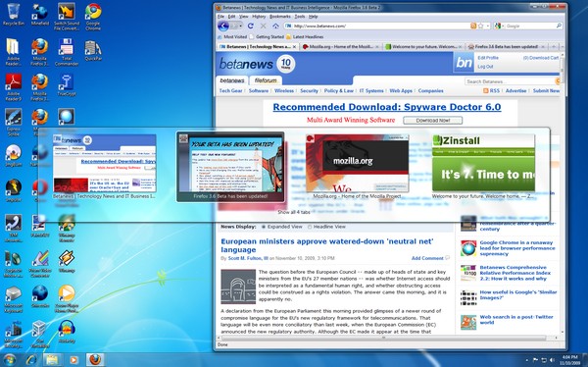Open the Switch Sound File Converter shortcut
Viewport: 588px width, 367px height.
coord(67,17)
